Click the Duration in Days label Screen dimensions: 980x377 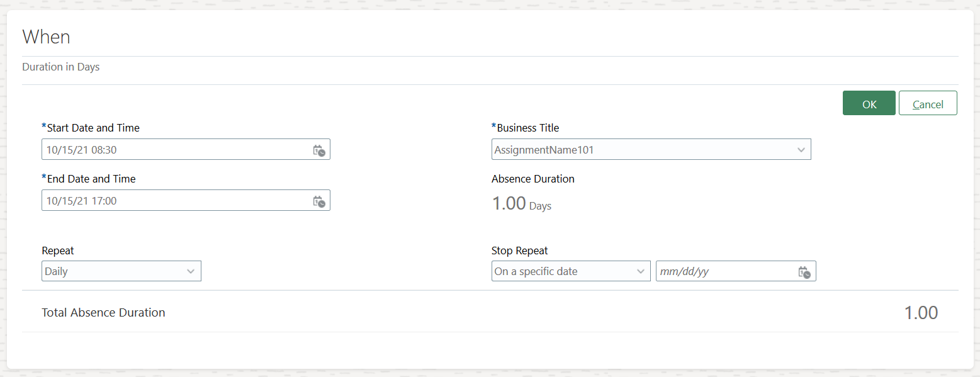click(60, 67)
